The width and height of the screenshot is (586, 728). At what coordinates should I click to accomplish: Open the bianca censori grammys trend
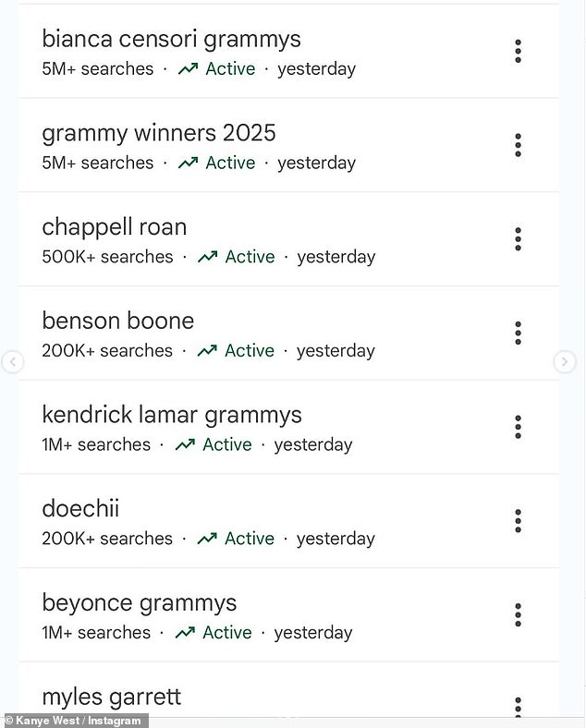click(171, 39)
